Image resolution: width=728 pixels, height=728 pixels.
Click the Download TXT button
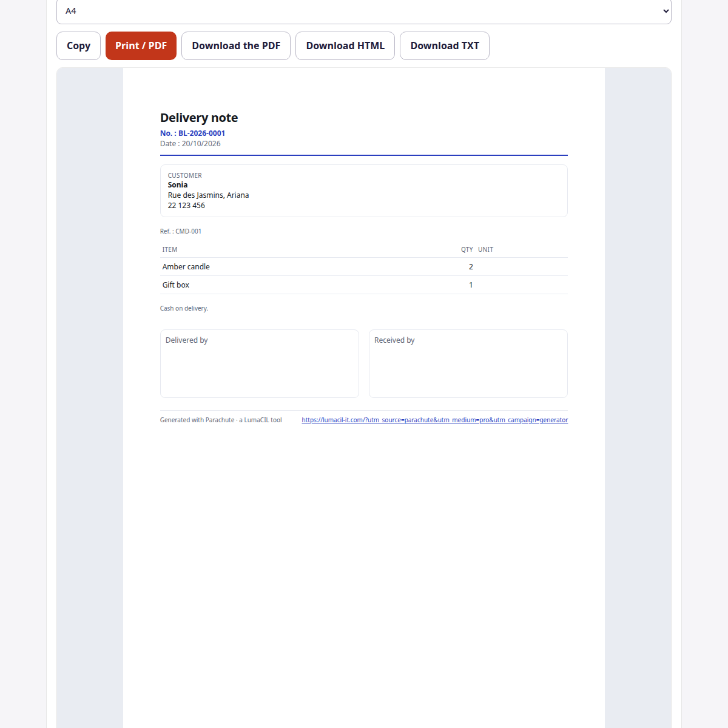[x=445, y=45]
